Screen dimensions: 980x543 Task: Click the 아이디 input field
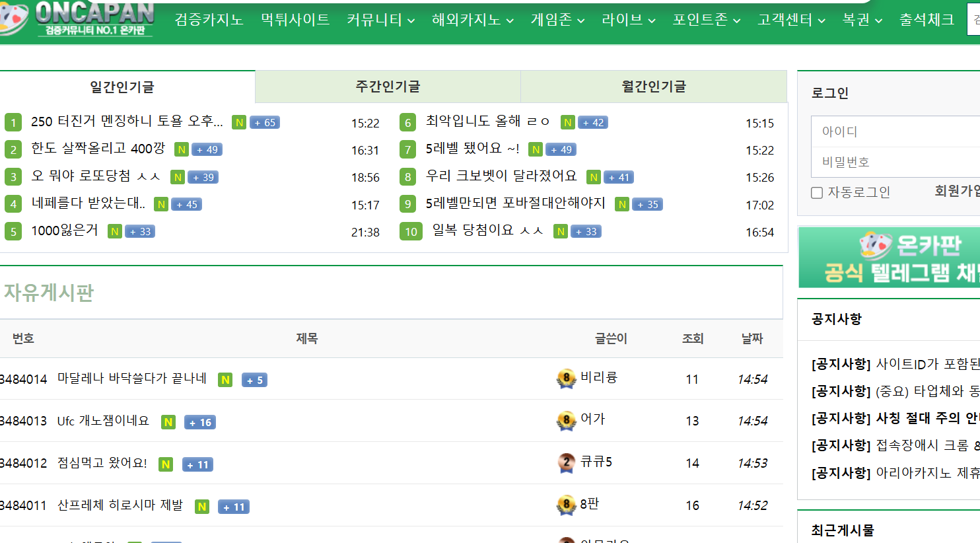895,131
